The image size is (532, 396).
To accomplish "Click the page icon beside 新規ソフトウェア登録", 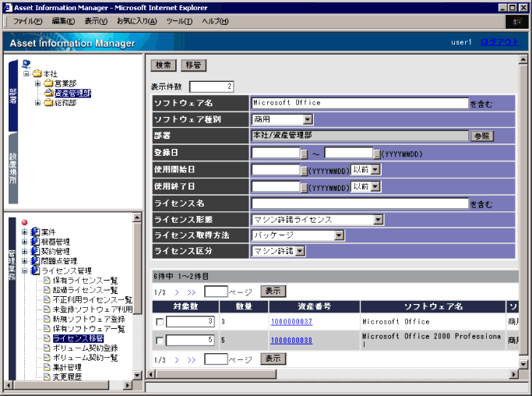I will coord(47,319).
